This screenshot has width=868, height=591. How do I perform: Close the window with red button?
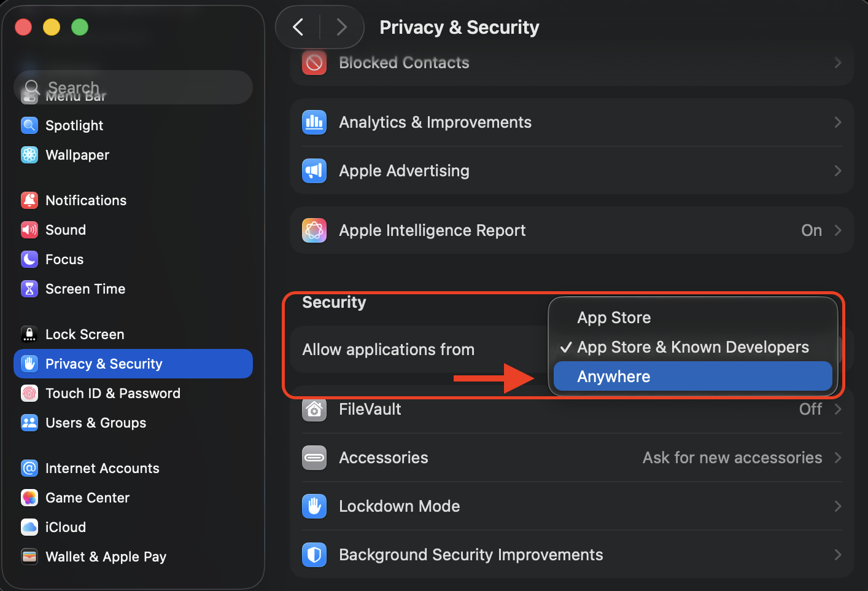(x=23, y=27)
